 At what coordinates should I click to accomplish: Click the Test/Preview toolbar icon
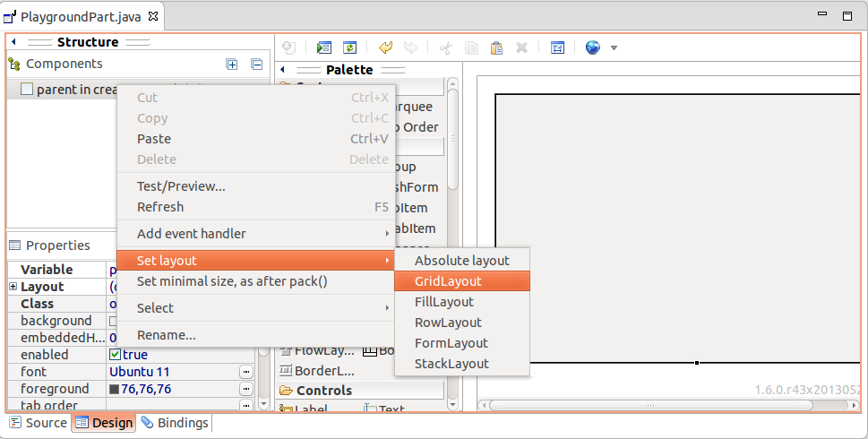tap(324, 47)
